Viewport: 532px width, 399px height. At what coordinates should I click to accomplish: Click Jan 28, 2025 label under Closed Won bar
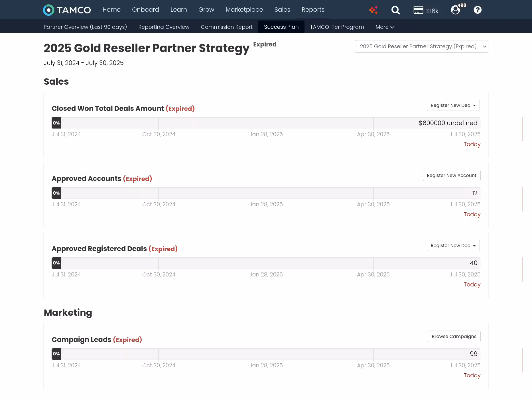point(266,135)
